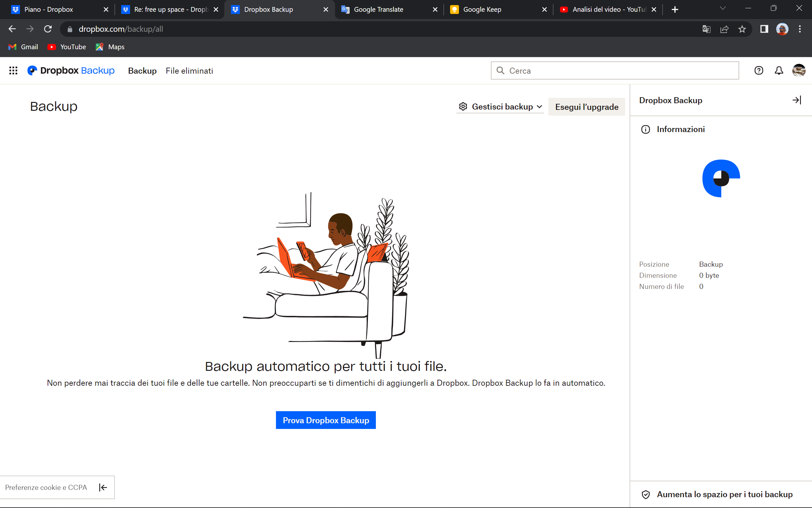Open the Dropbox apps grid menu
812x508 pixels.
[x=13, y=70]
